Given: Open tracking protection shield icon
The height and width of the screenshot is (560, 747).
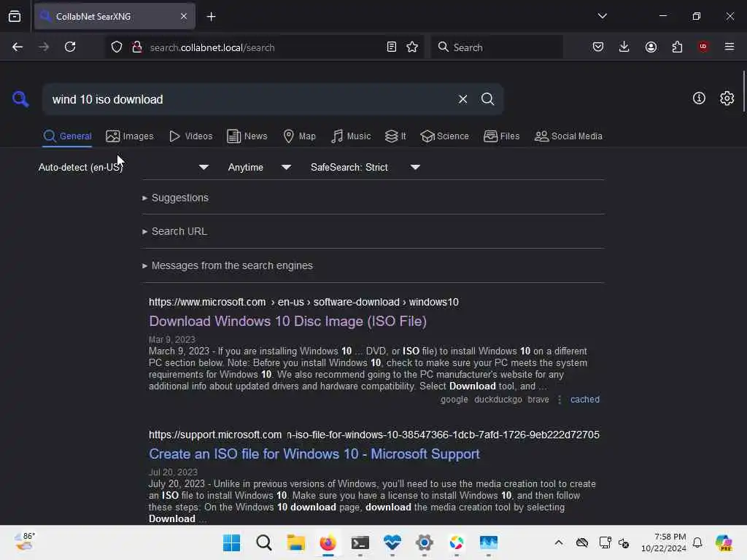Looking at the screenshot, I should tap(117, 47).
